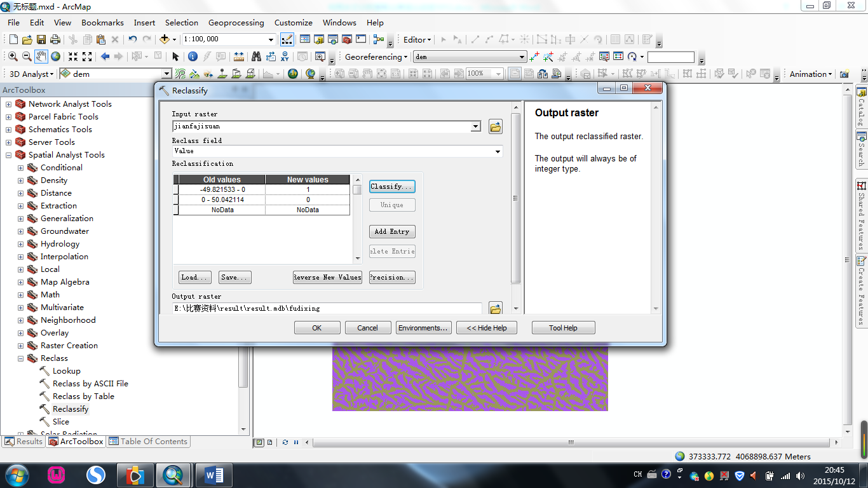Screen dimensions: 868x488
Task: Toggle the Editor toolbar icon
Action: (287, 39)
